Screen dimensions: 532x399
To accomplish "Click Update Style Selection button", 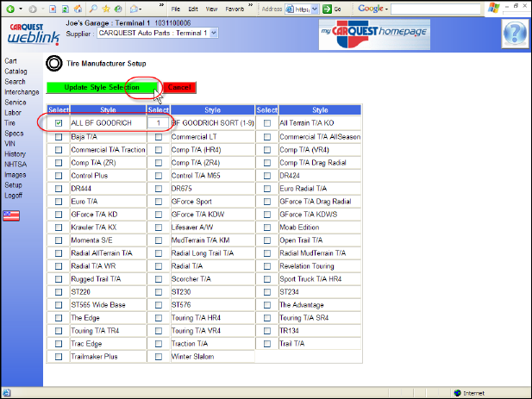I will (102, 87).
